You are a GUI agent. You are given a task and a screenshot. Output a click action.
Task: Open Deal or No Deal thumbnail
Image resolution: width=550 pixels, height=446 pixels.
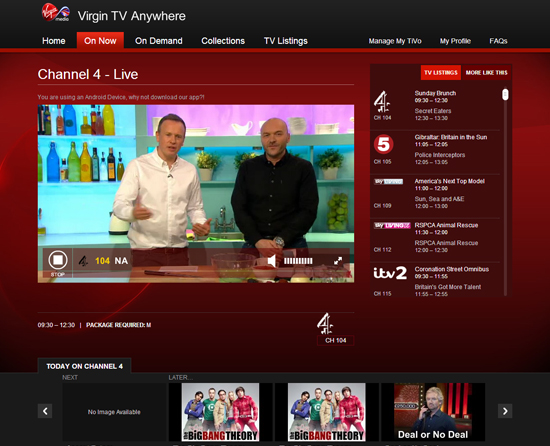[x=433, y=412]
